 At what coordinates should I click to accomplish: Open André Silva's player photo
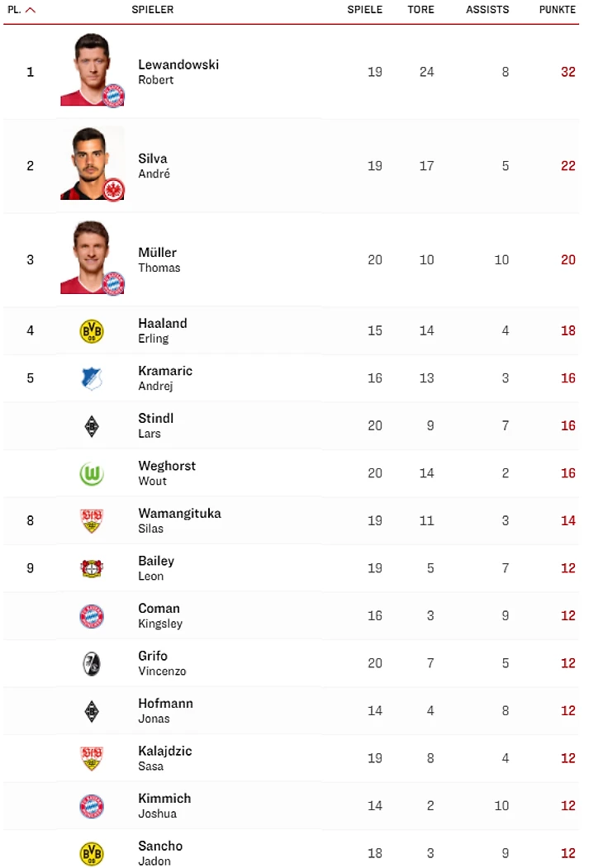93,164
